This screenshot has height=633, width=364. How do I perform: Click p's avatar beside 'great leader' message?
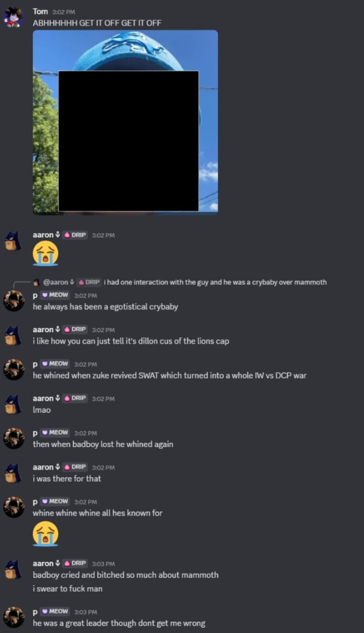pyautogui.click(x=14, y=617)
